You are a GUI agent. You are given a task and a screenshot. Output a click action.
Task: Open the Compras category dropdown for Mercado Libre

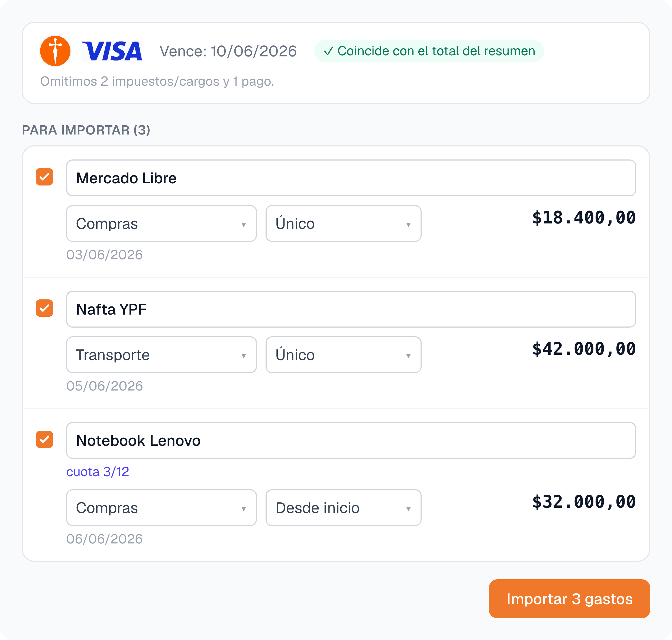click(x=161, y=223)
